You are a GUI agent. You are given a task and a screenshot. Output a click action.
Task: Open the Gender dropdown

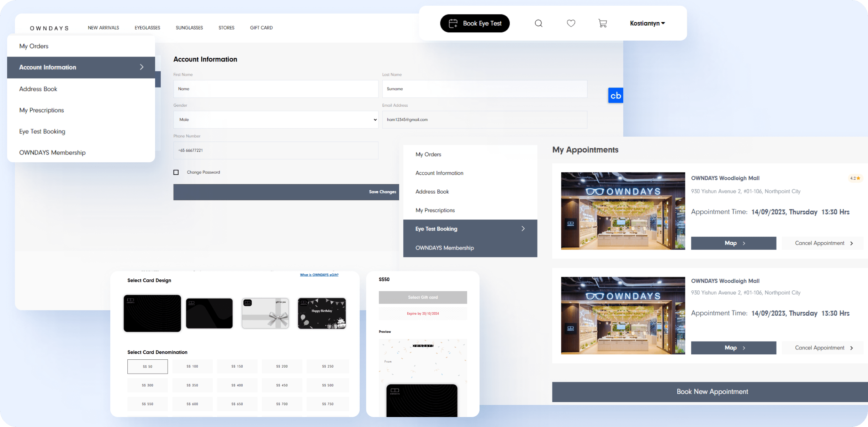tap(276, 120)
